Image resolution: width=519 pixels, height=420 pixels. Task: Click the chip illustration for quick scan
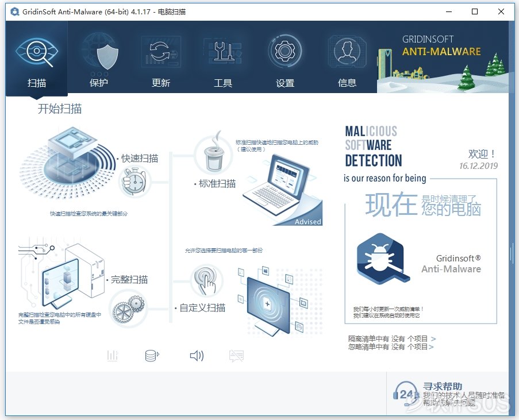point(68,162)
